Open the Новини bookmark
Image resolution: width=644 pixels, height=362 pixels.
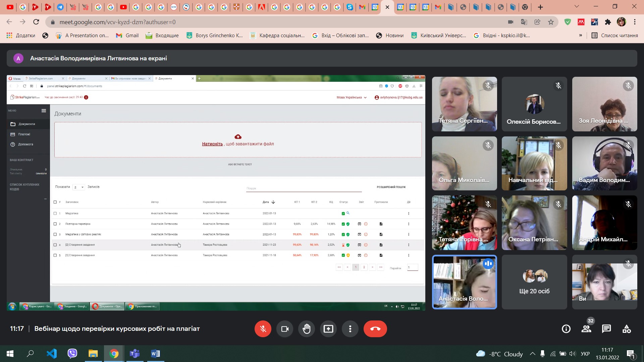click(390, 36)
